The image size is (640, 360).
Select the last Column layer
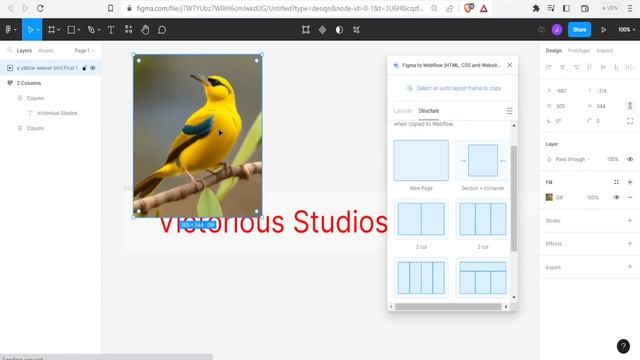coord(35,128)
